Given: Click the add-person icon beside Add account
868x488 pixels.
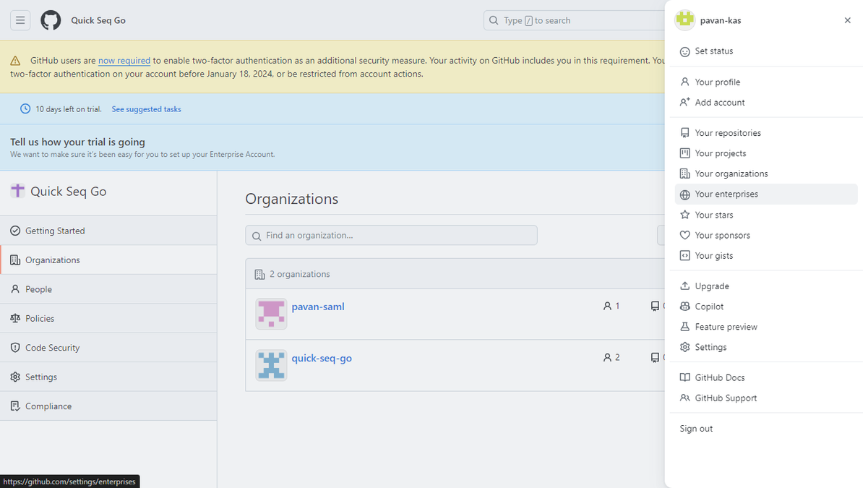Looking at the screenshot, I should point(685,103).
